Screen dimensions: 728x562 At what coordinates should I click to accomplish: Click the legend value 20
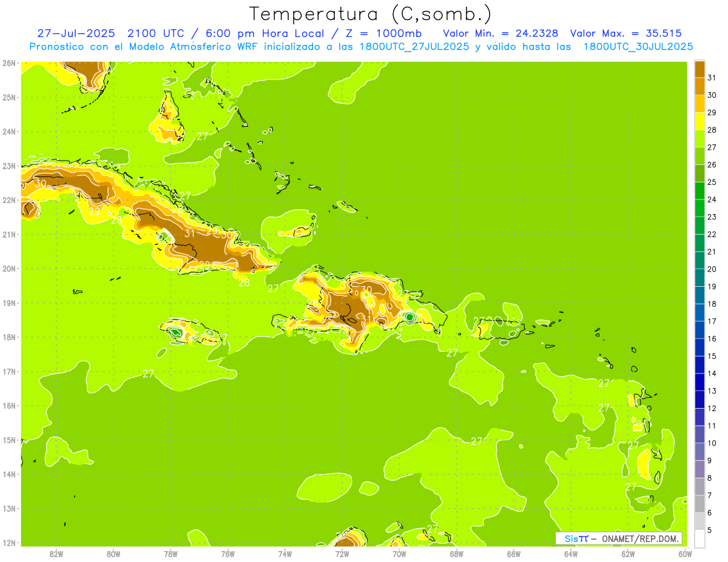(x=712, y=269)
